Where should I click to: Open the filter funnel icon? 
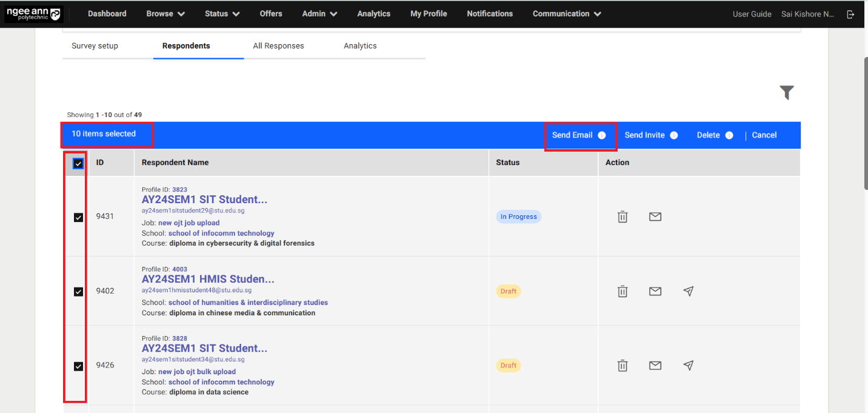(787, 92)
